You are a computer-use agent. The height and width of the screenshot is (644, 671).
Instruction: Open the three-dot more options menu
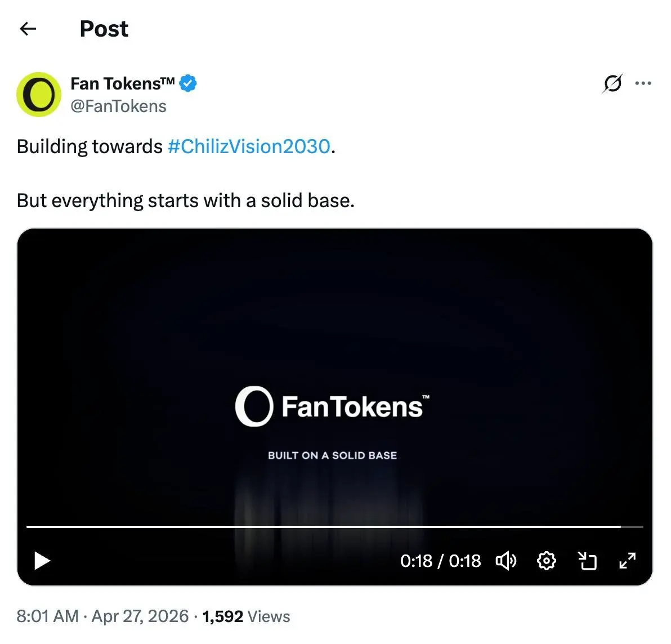(643, 83)
